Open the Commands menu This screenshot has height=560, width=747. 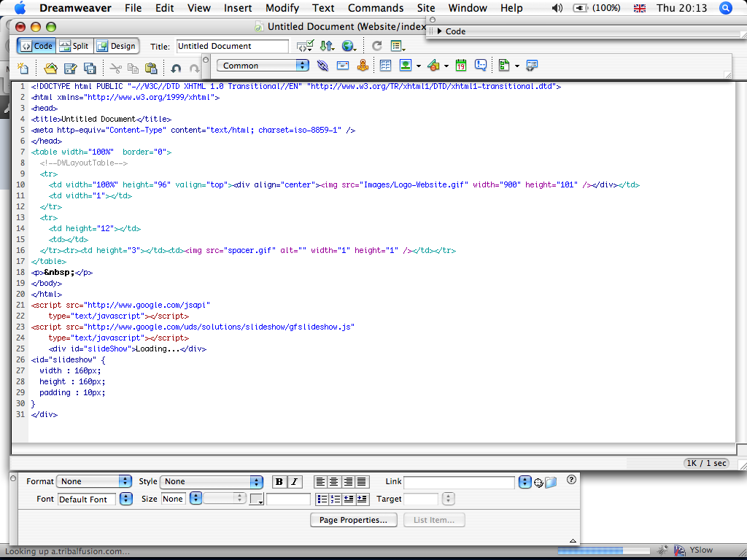376,8
